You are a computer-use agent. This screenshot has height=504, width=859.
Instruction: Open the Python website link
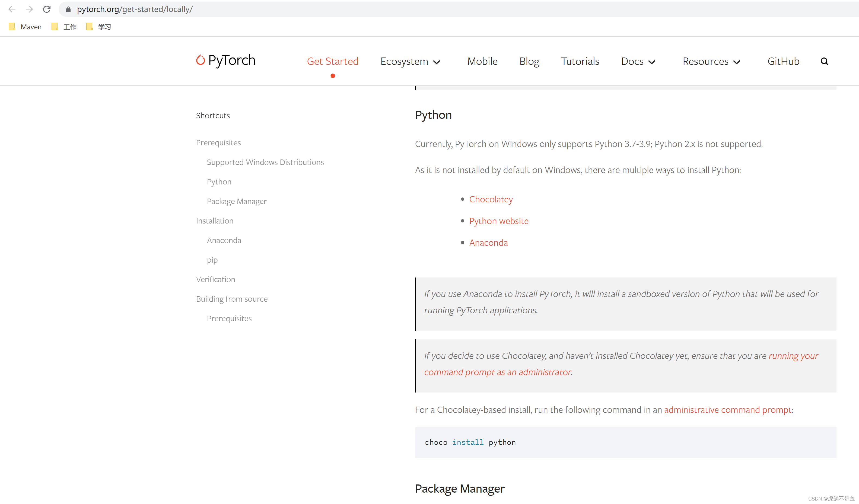coord(499,221)
